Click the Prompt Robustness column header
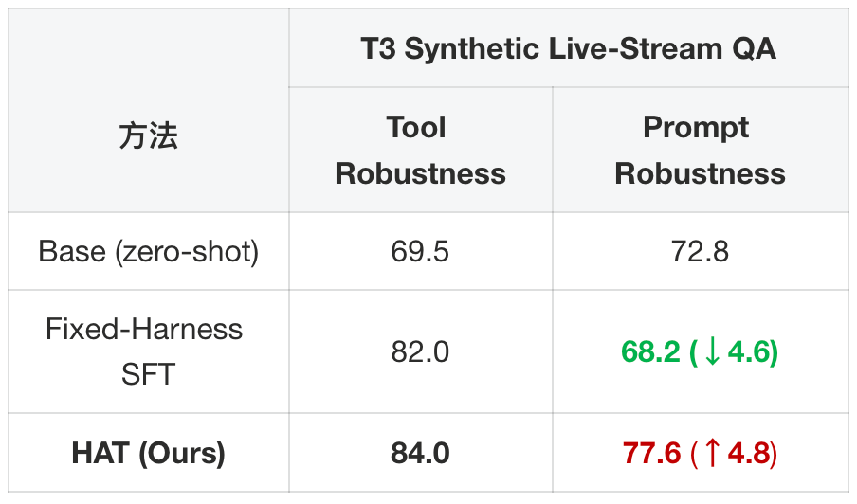This screenshot has height=504, width=857. [x=701, y=151]
